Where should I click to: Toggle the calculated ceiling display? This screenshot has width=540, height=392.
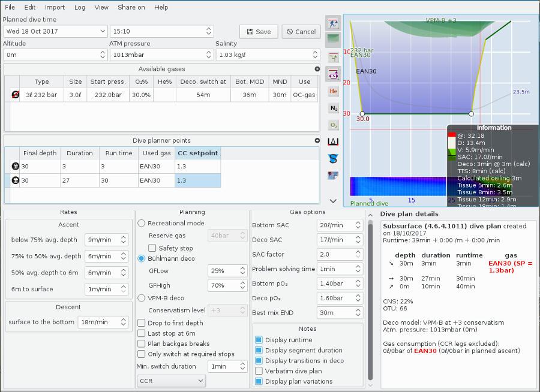click(333, 40)
